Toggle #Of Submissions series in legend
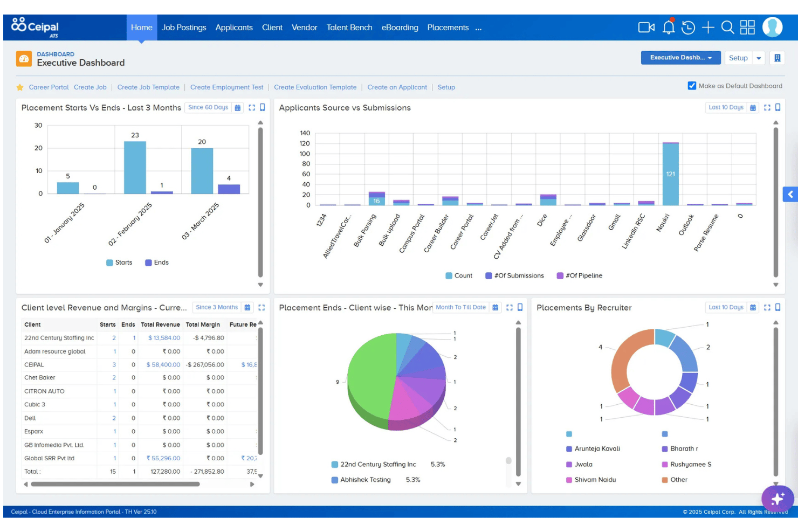This screenshot has width=798, height=532. tap(515, 275)
